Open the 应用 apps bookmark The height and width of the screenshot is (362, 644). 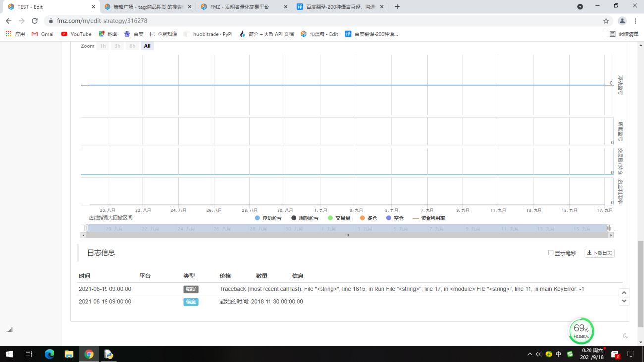point(15,34)
